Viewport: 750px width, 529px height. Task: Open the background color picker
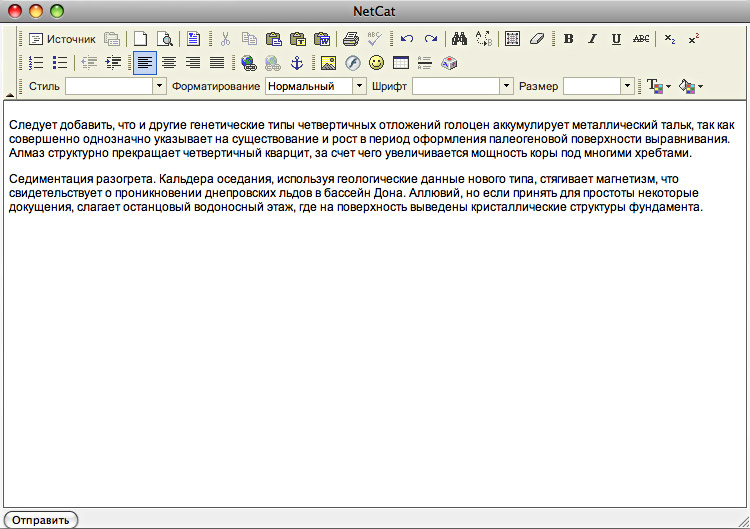point(691,86)
